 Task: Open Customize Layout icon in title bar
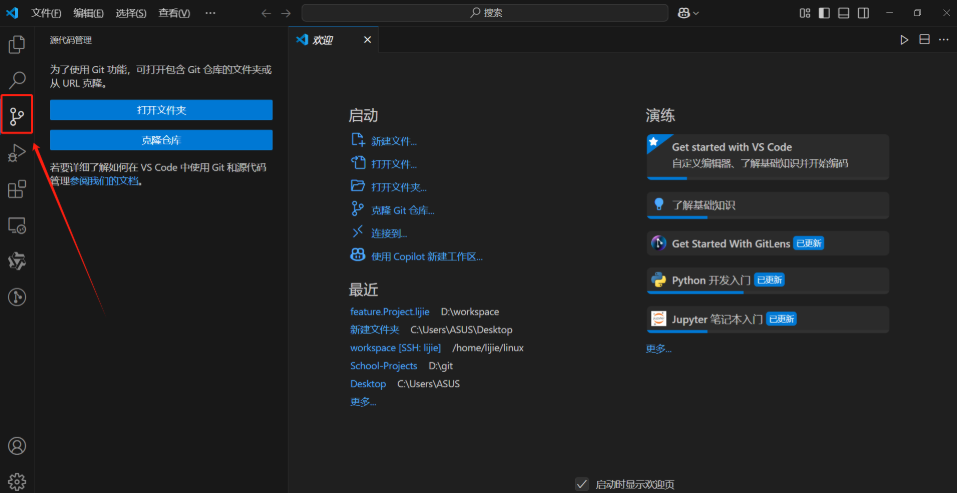coord(805,13)
